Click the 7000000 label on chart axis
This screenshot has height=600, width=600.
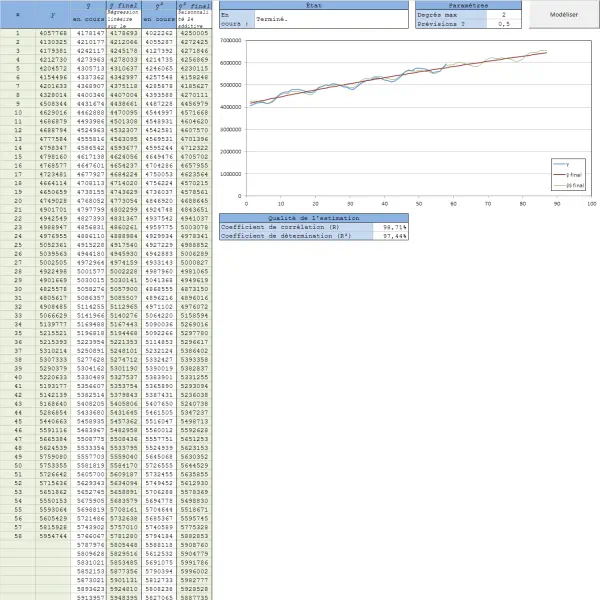(231, 42)
